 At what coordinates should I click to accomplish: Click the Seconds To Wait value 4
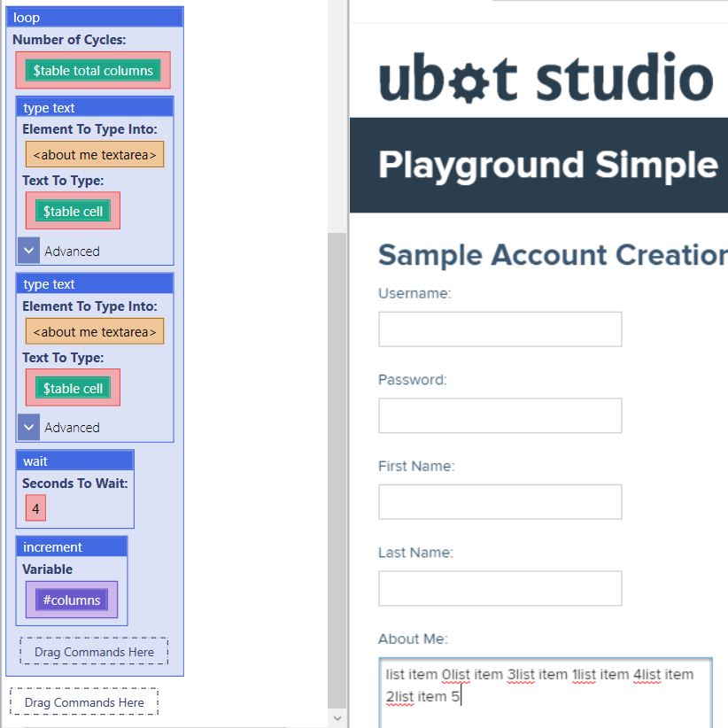[35, 508]
